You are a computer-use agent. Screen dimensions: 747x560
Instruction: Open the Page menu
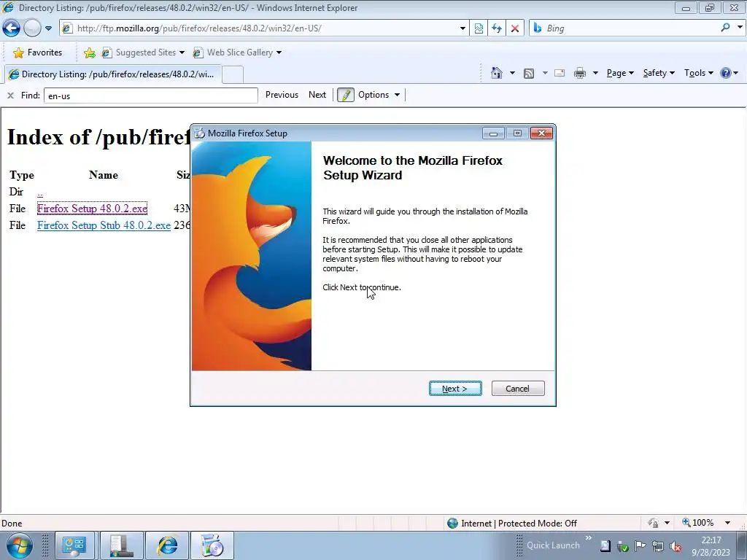coord(620,73)
